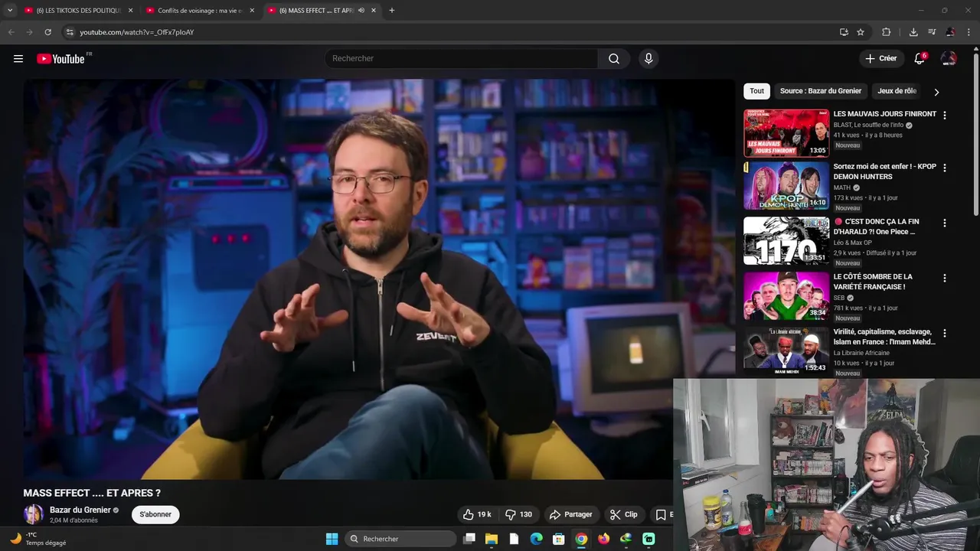Open the Virilité, capitalisme, esclavage video title
Viewport: 980px width, 551px height.
pos(884,337)
